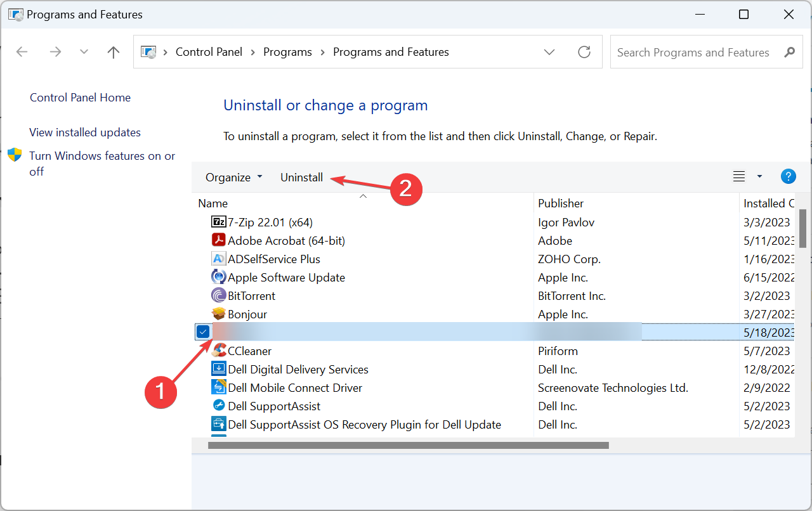Screen dimensions: 812x511
Task: Click the Adobe Acrobat red PDF icon
Action: tap(218, 240)
